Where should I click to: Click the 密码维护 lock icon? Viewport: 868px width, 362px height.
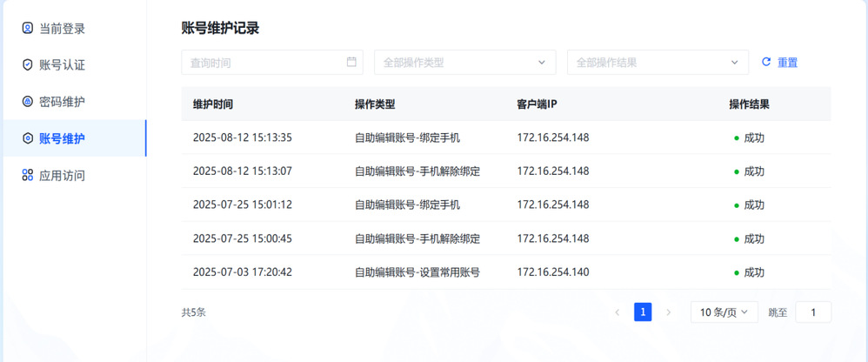coord(28,102)
